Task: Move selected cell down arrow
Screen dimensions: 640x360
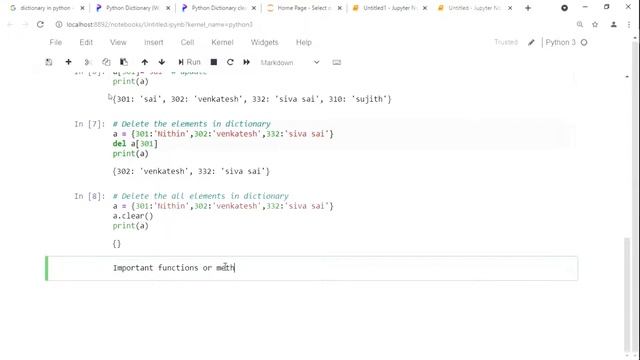Action: pos(162,62)
